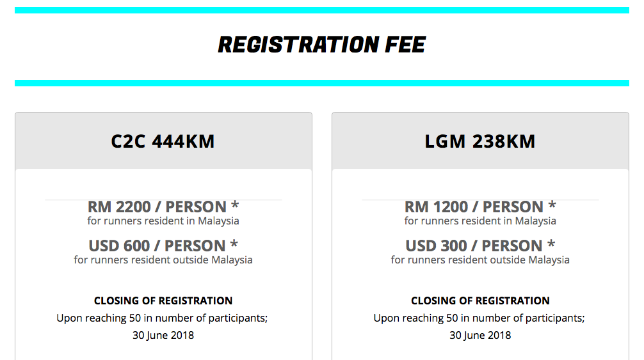
Task: Click C2C 'for runners resident outside Malaysia' text
Action: pyautogui.click(x=163, y=260)
